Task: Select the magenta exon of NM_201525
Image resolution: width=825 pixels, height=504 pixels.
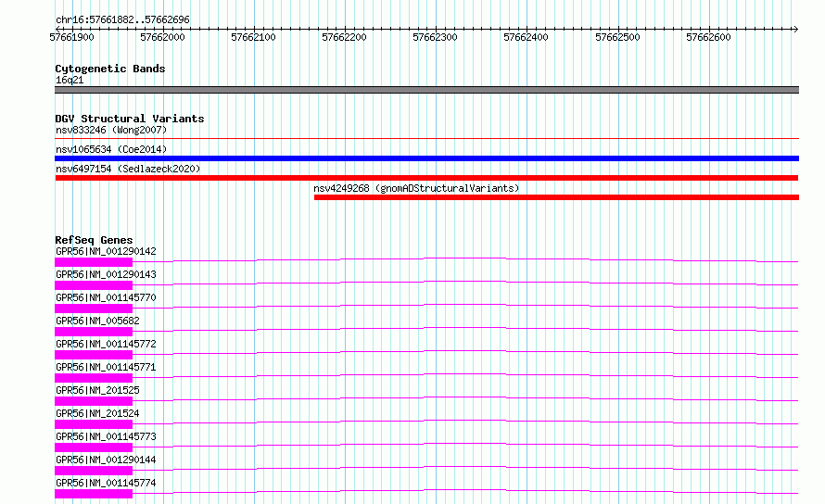Action: pyautogui.click(x=94, y=401)
